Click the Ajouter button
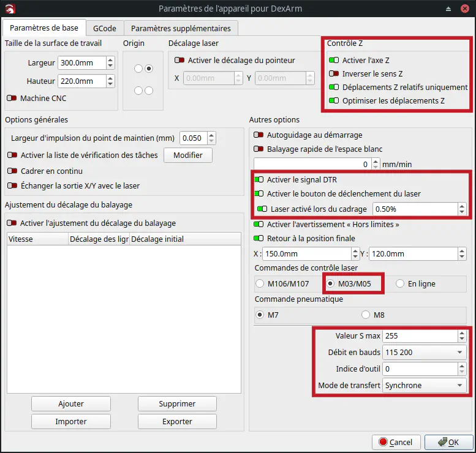Viewport: 476px width, 453px height. click(71, 404)
